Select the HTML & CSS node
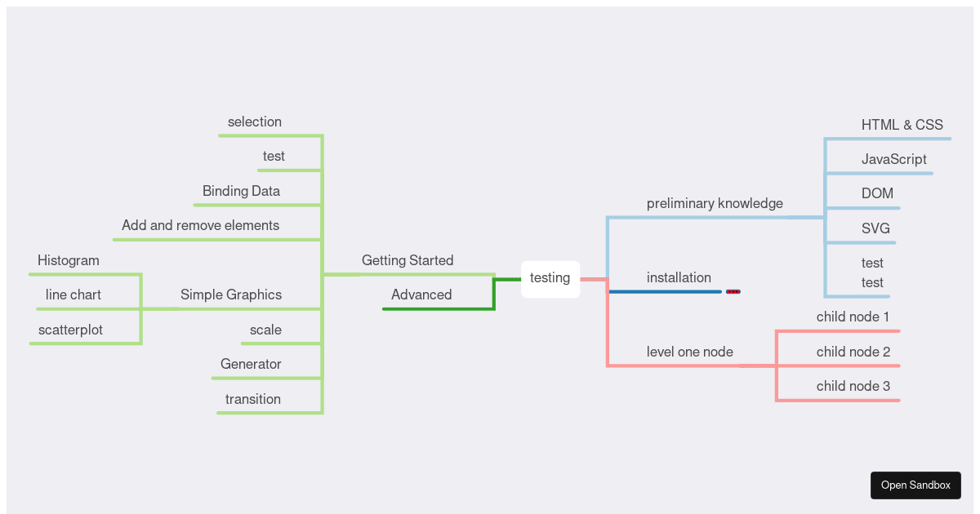This screenshot has height=514, width=980. [902, 125]
